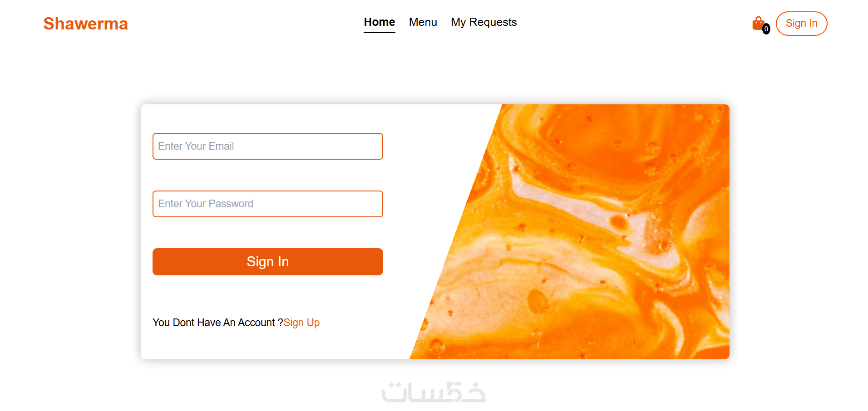The image size is (868, 411).
Task: Click Sign In pill button near the cart
Action: pos(802,24)
